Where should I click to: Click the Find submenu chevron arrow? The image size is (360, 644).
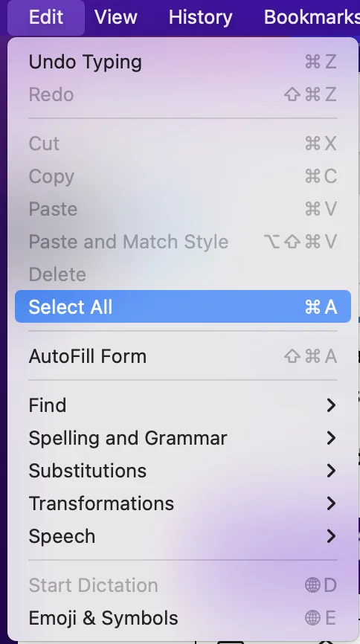point(331,405)
